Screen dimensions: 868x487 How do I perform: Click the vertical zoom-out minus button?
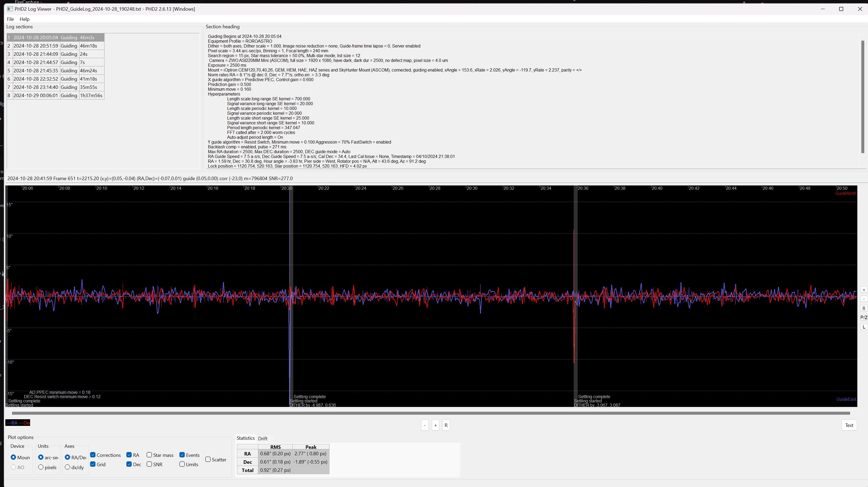point(864,299)
